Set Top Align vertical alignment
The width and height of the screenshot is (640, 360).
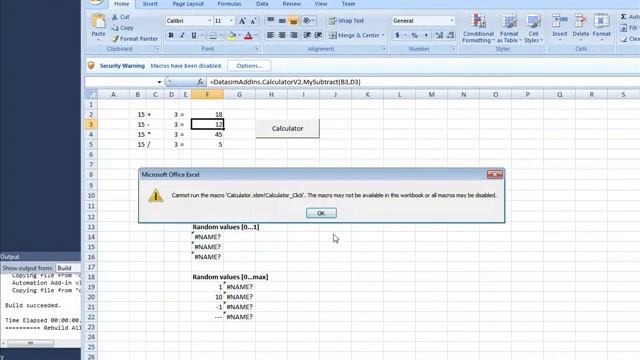pos(270,21)
